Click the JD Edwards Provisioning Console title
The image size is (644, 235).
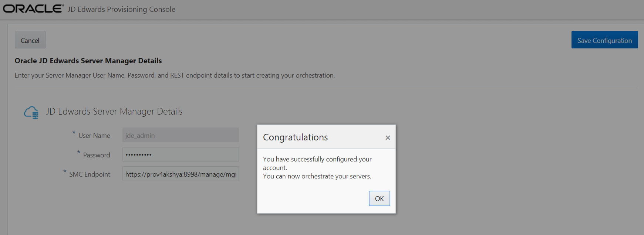121,9
